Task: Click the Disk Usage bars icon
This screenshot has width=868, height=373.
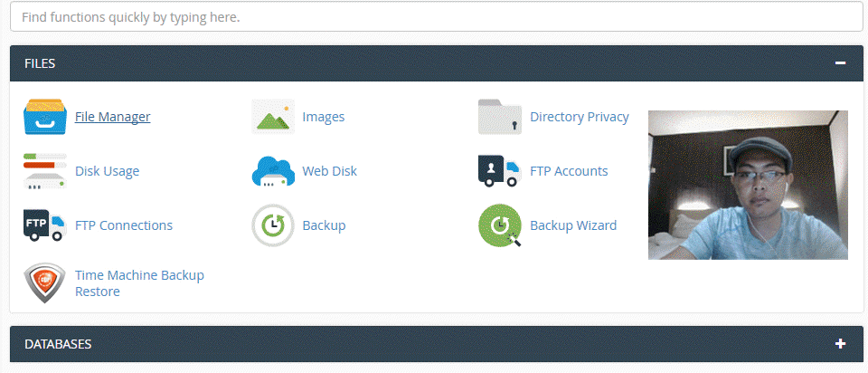Action: [x=45, y=171]
